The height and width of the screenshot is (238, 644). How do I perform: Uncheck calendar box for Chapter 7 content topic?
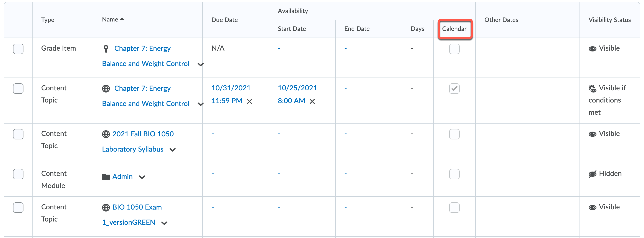click(x=454, y=89)
